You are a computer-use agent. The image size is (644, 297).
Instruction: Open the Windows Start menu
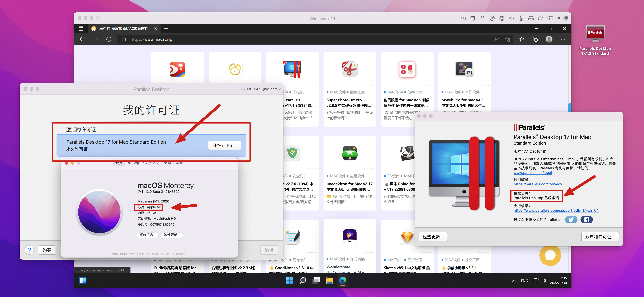tap(289, 281)
